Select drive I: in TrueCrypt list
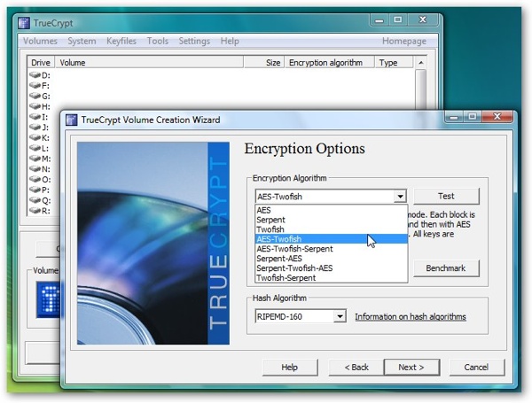Image resolution: width=532 pixels, height=403 pixels. click(x=39, y=117)
